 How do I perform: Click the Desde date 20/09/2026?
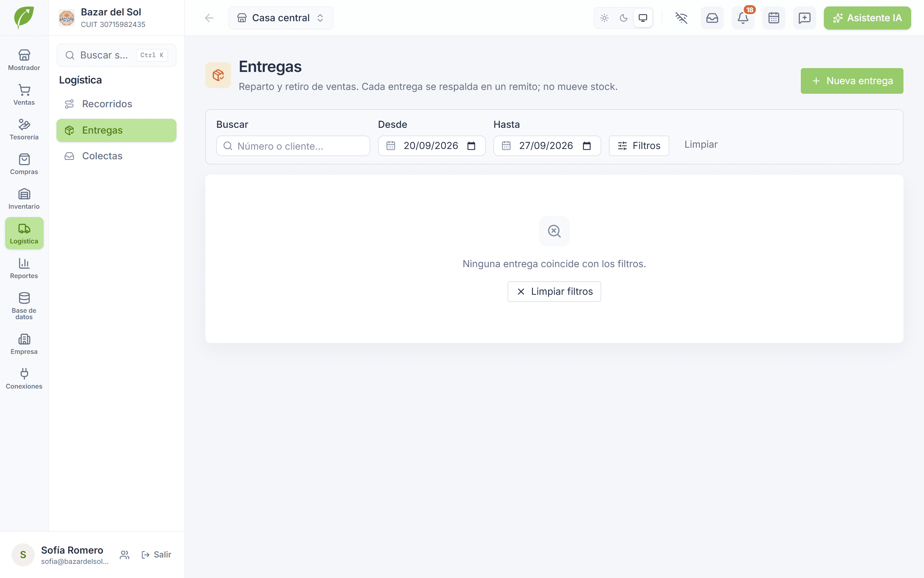tap(431, 146)
